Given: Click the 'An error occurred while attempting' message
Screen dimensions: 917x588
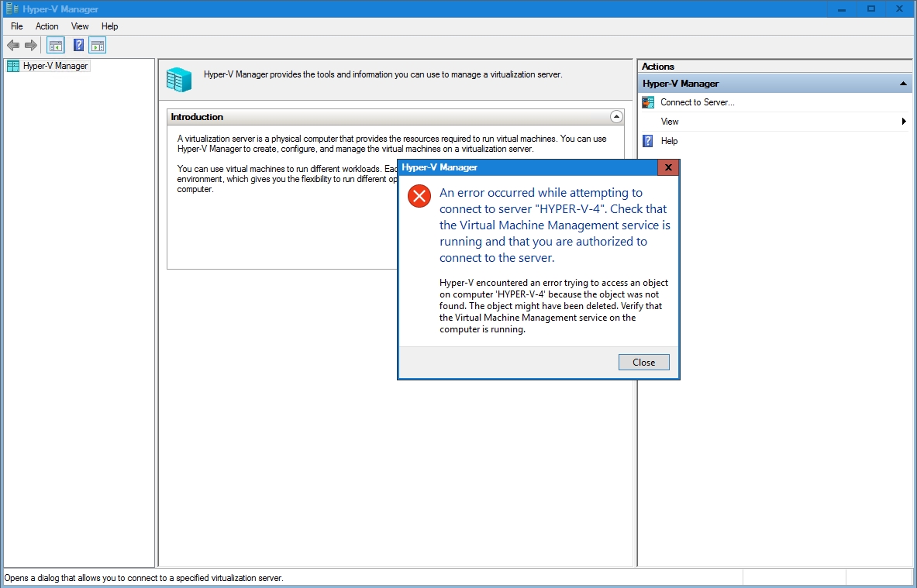Looking at the screenshot, I should pyautogui.click(x=555, y=225).
